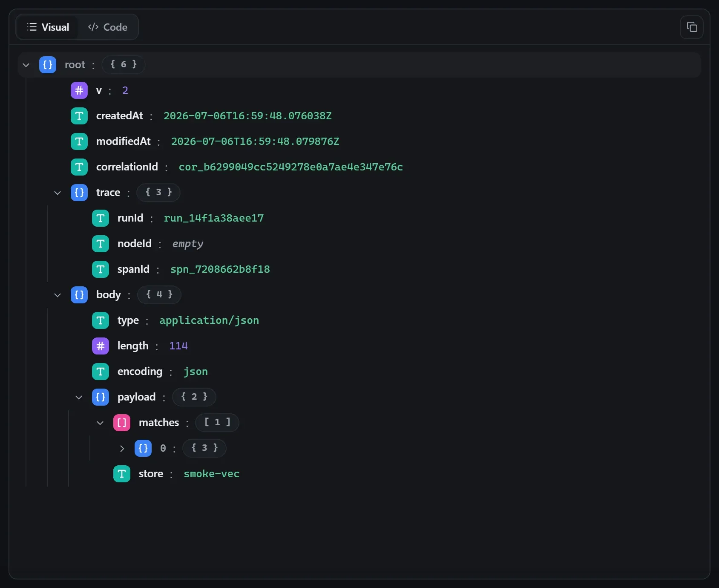Click the createdAt key label
This screenshot has width=719, height=588.
120,116
